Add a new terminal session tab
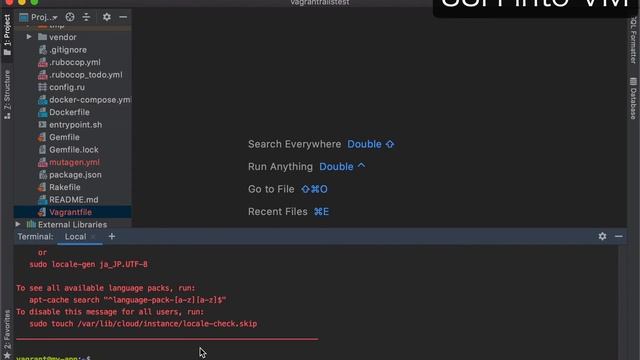The image size is (640, 360). point(111,236)
